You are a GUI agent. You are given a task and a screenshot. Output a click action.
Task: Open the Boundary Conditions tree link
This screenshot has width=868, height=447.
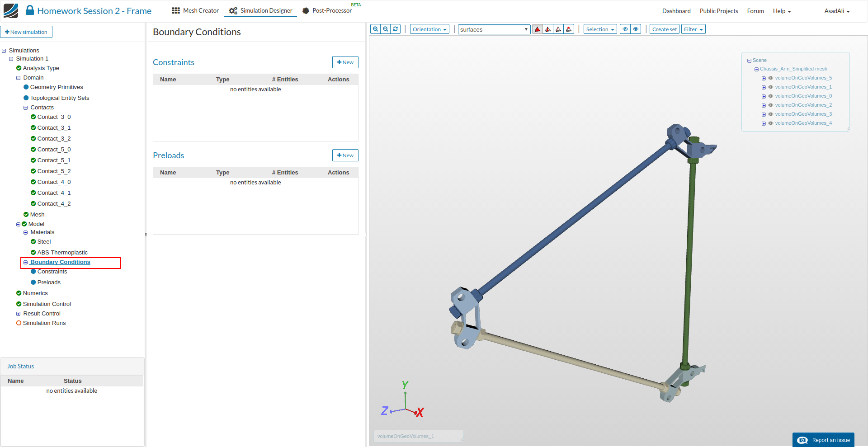point(60,262)
